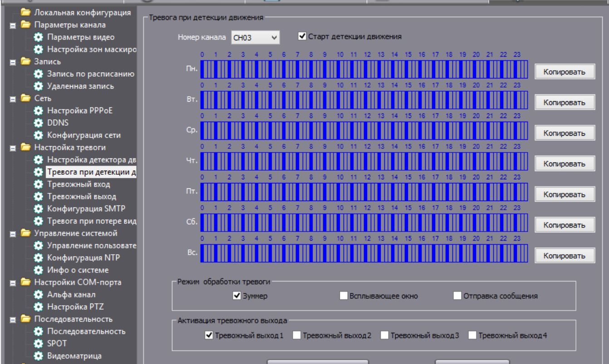
Task: Click the Вс. hourly schedule bar
Action: (364, 253)
